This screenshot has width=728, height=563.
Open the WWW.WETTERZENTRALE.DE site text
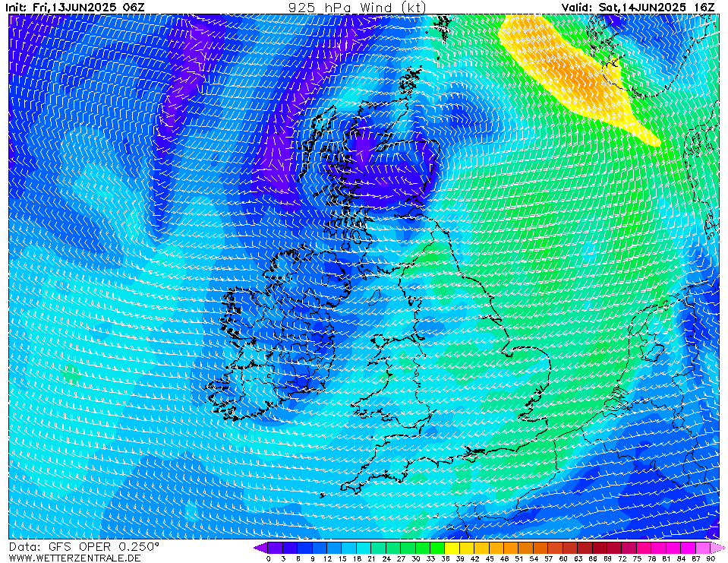(x=74, y=558)
